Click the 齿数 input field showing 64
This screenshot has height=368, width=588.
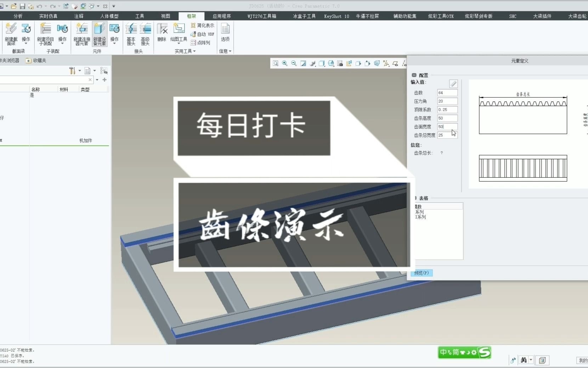[447, 93]
